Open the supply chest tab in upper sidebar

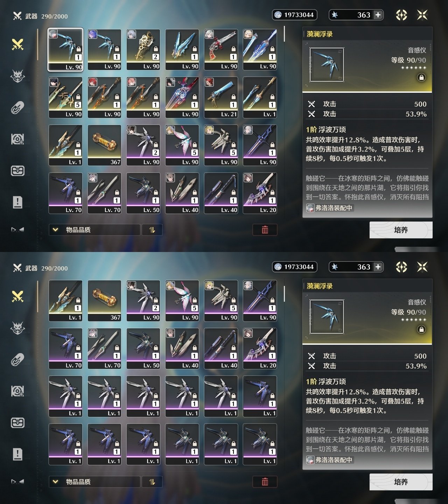tap(17, 171)
